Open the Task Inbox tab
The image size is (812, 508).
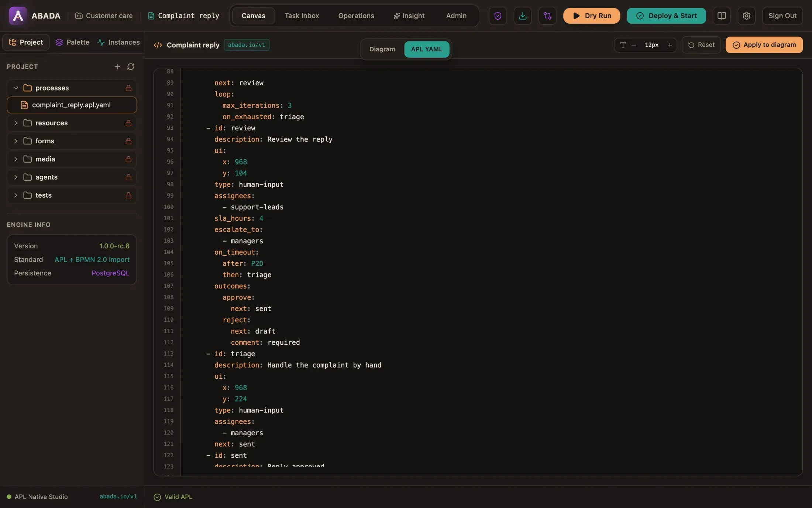pyautogui.click(x=302, y=16)
